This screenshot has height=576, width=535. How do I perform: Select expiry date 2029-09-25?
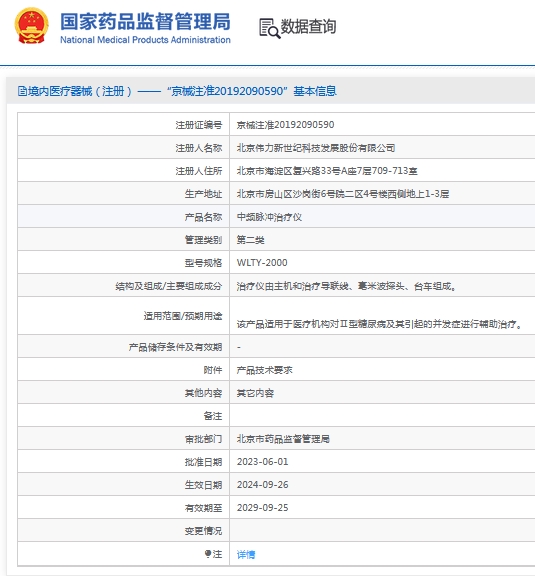262,508
